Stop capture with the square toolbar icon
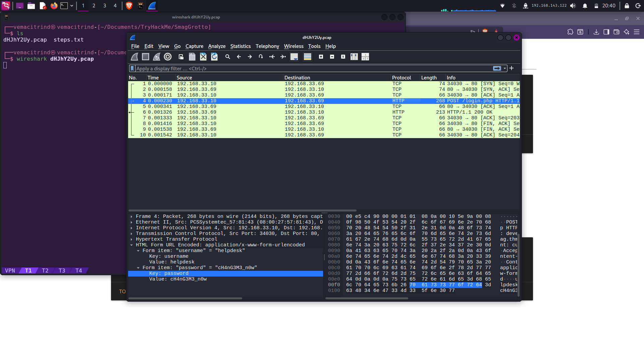This screenshot has width=644, height=362. (x=146, y=57)
